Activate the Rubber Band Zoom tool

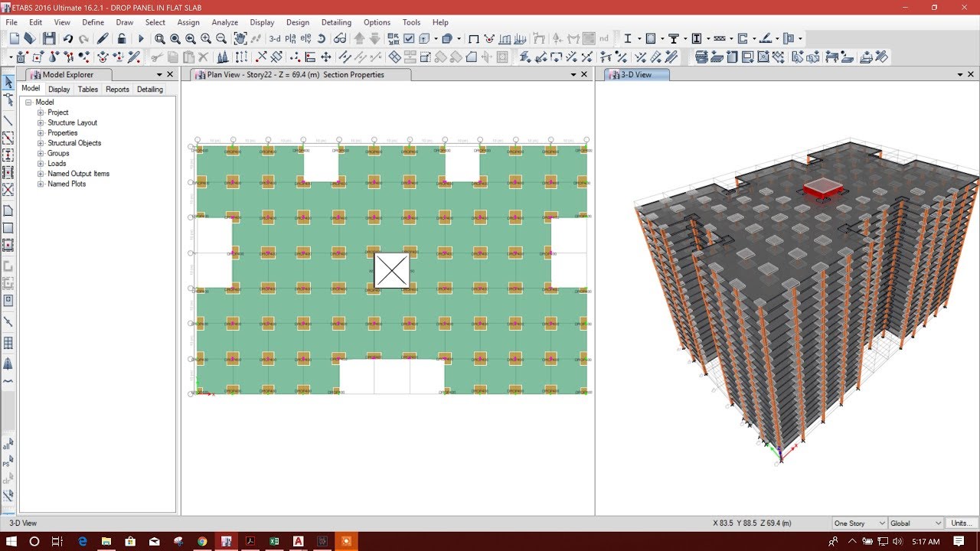click(161, 38)
